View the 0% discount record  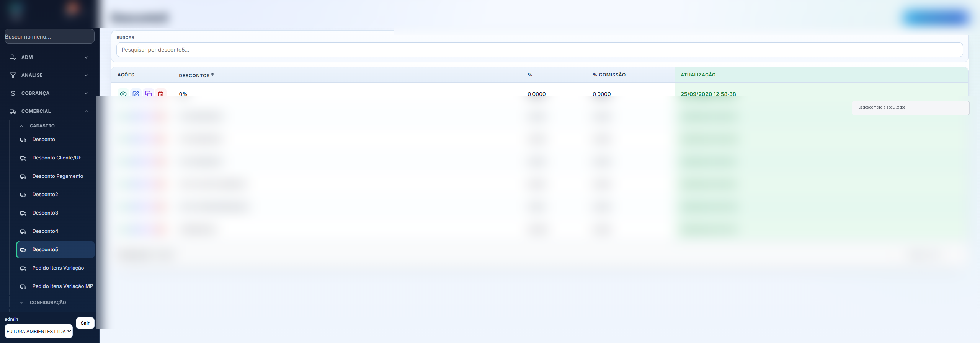point(123,93)
